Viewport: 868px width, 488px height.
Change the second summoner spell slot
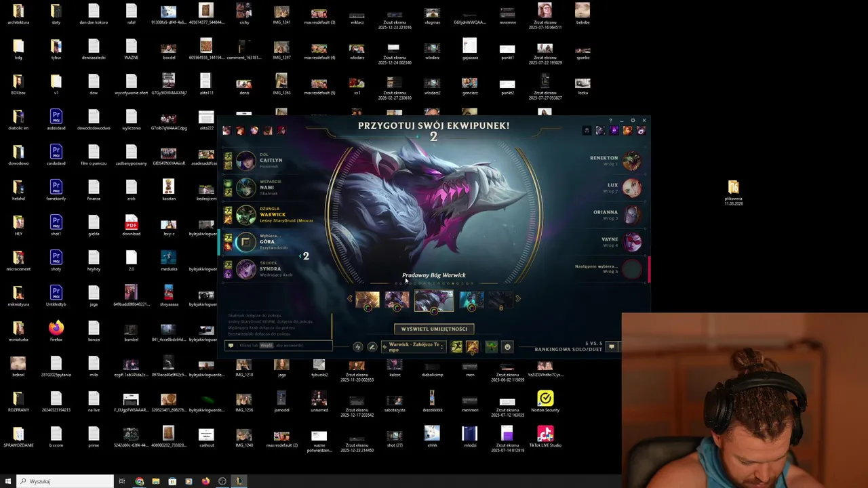[472, 347]
